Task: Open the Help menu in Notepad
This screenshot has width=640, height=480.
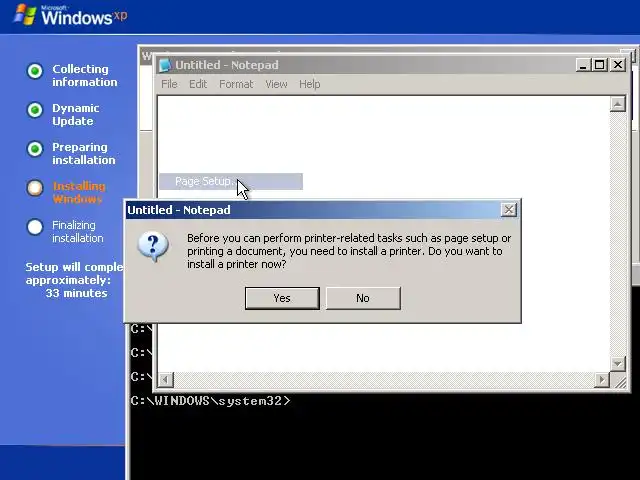Action: (309, 84)
